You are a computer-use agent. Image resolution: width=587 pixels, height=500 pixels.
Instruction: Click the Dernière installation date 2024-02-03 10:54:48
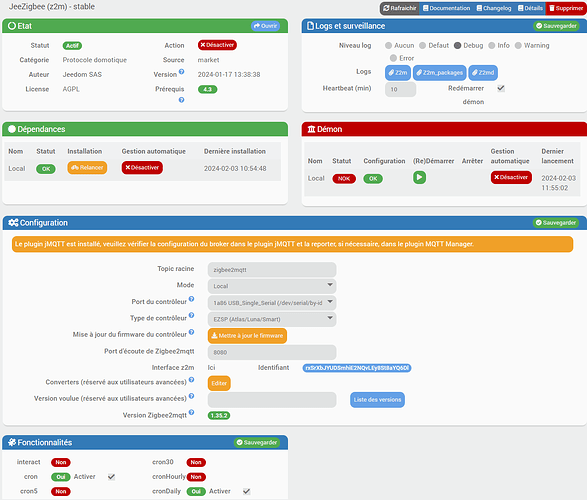pyautogui.click(x=235, y=168)
